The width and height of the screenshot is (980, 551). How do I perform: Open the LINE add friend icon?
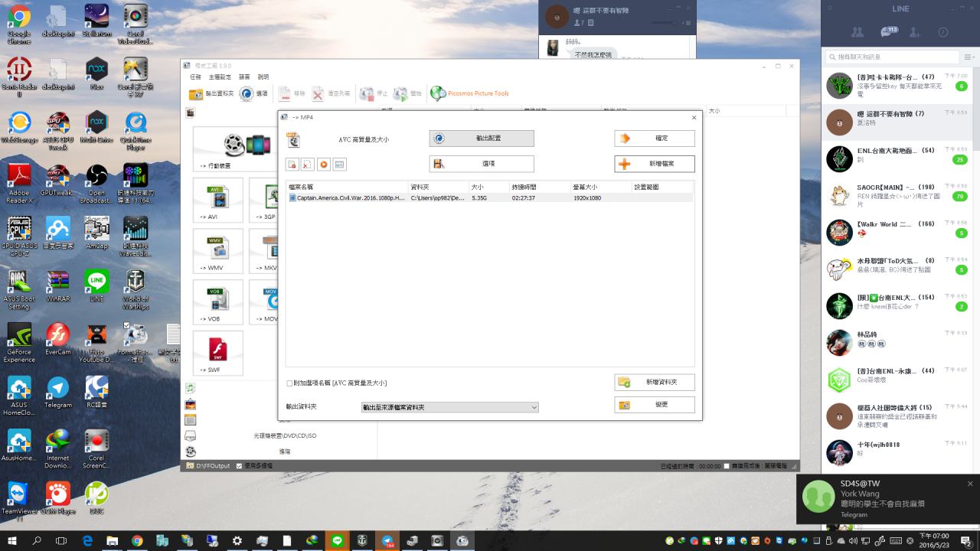click(916, 32)
